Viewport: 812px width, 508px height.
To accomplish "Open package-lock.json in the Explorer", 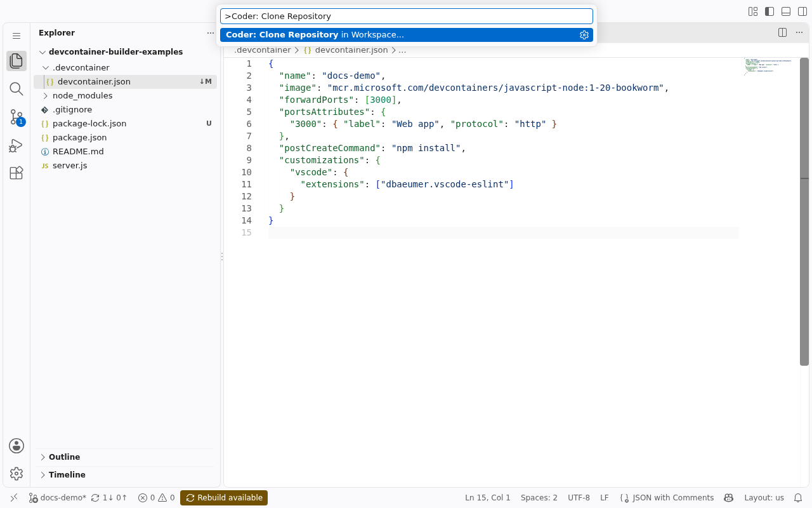I will pyautogui.click(x=126, y=123).
